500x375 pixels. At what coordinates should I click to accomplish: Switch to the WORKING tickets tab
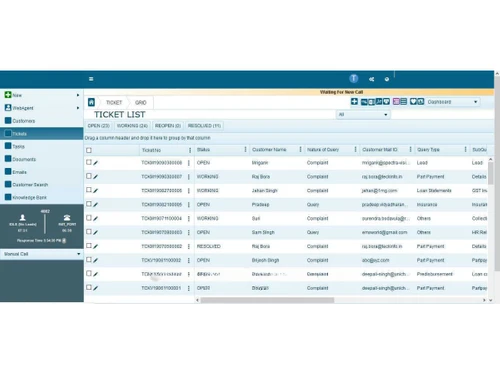(x=132, y=126)
